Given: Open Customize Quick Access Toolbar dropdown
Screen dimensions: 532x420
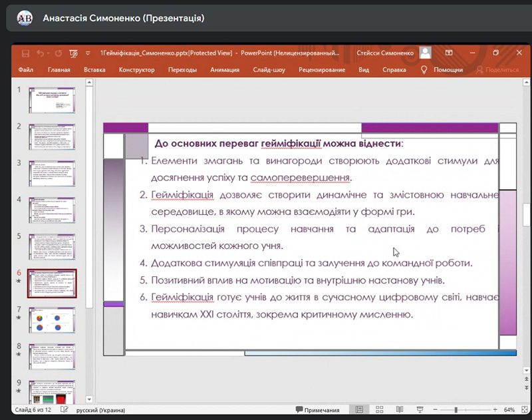Looking at the screenshot, I should [88, 53].
